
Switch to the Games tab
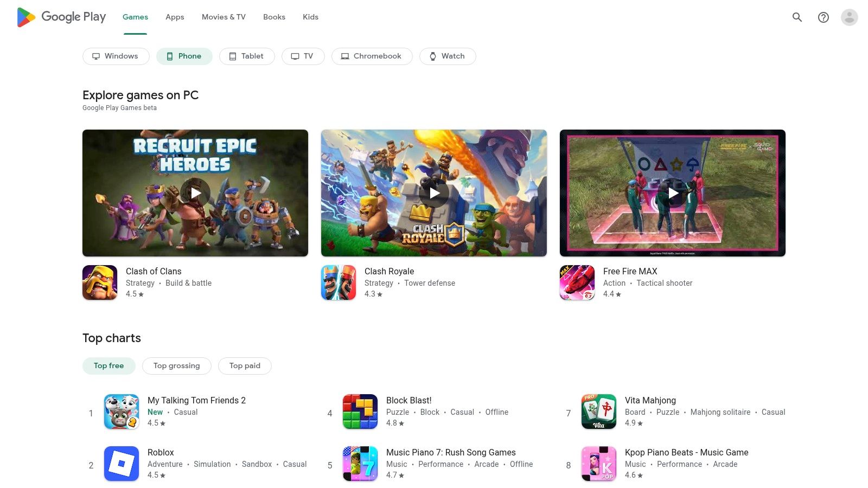(x=135, y=17)
